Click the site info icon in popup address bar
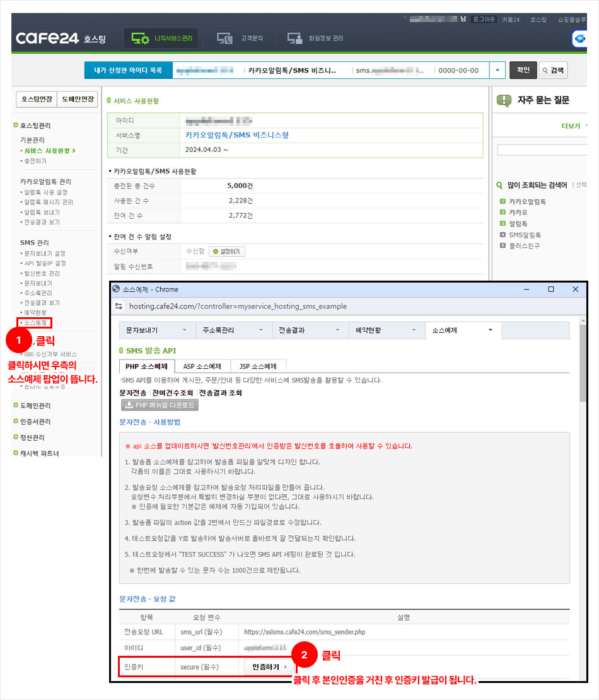 [119, 306]
